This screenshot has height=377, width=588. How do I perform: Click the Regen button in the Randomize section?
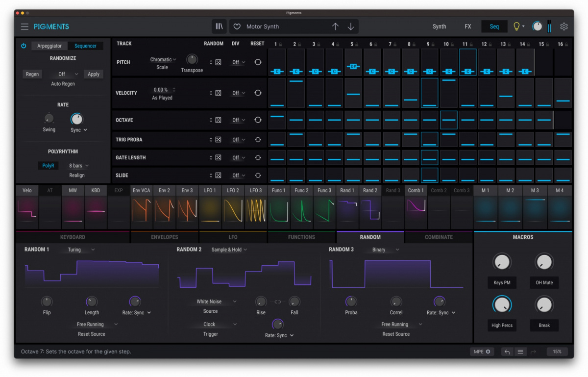[x=32, y=74]
